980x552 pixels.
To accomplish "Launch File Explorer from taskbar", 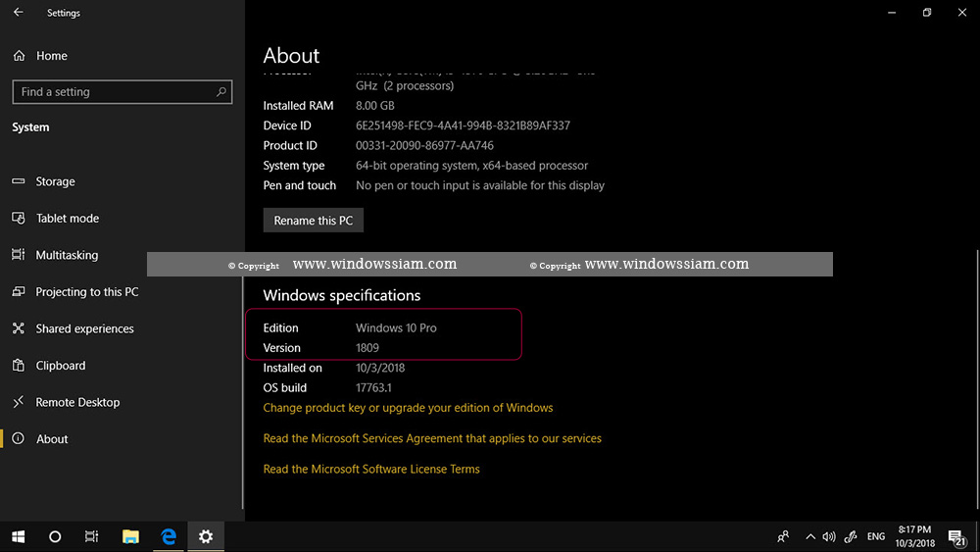I will pos(130,536).
